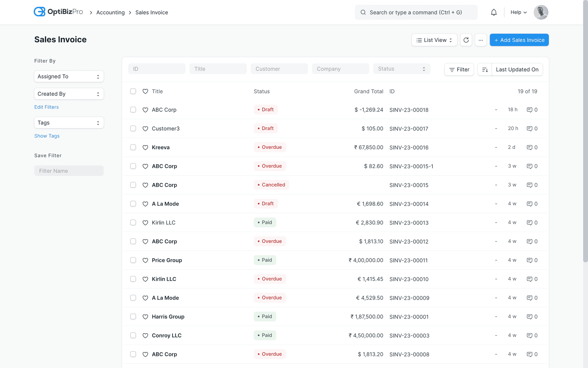Open comments for invoice SINV-23-00018
The height and width of the screenshot is (368, 588).
(530, 110)
